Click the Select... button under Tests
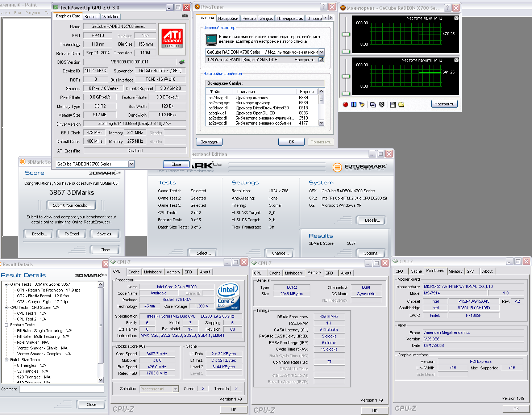Viewport: 532px width, 415px height. 204,253
